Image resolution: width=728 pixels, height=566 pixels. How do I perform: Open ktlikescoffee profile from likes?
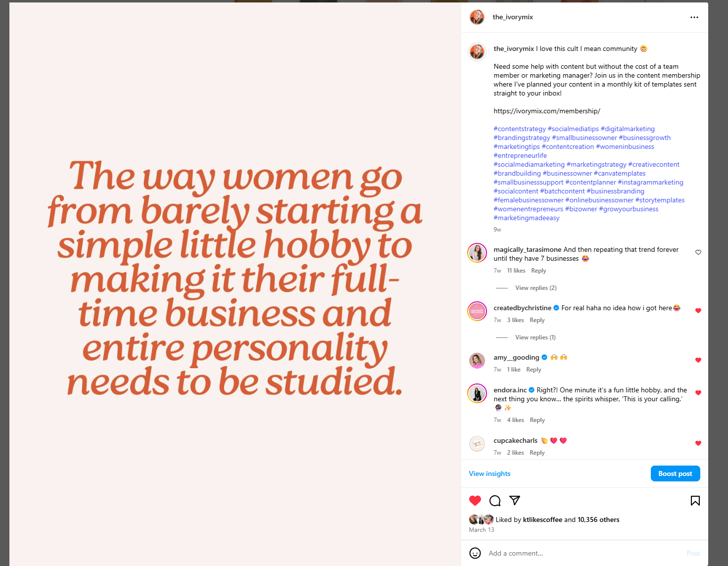pos(542,519)
